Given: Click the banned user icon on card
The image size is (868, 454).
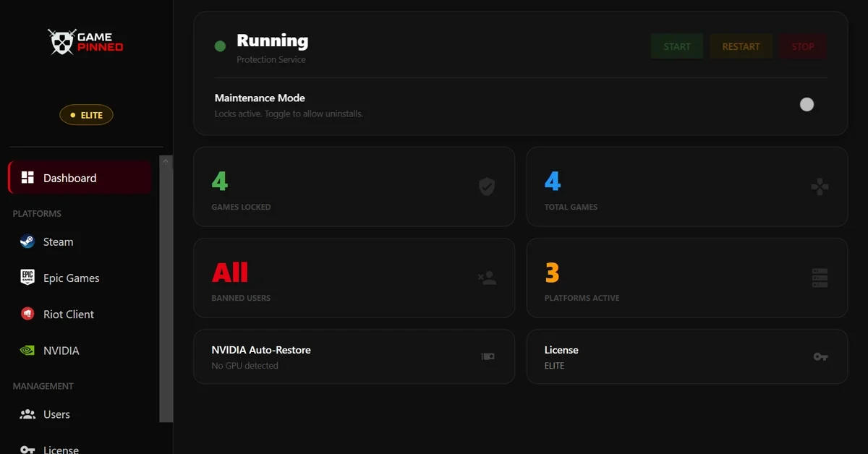Looking at the screenshot, I should click(x=487, y=278).
